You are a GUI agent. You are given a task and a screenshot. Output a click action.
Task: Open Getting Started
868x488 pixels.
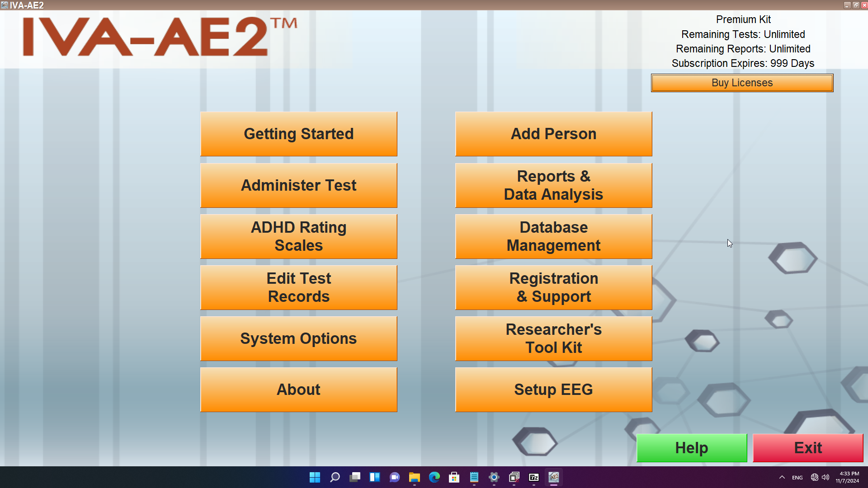pyautogui.click(x=298, y=134)
